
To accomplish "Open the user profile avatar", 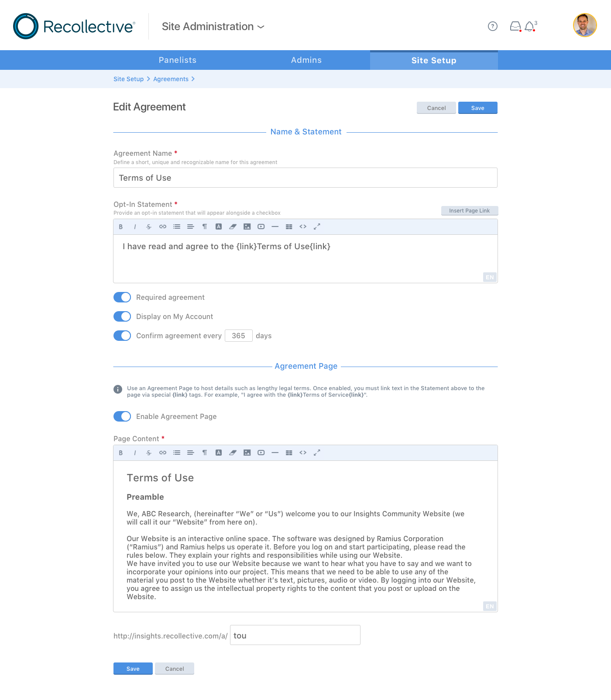I will tap(585, 25).
